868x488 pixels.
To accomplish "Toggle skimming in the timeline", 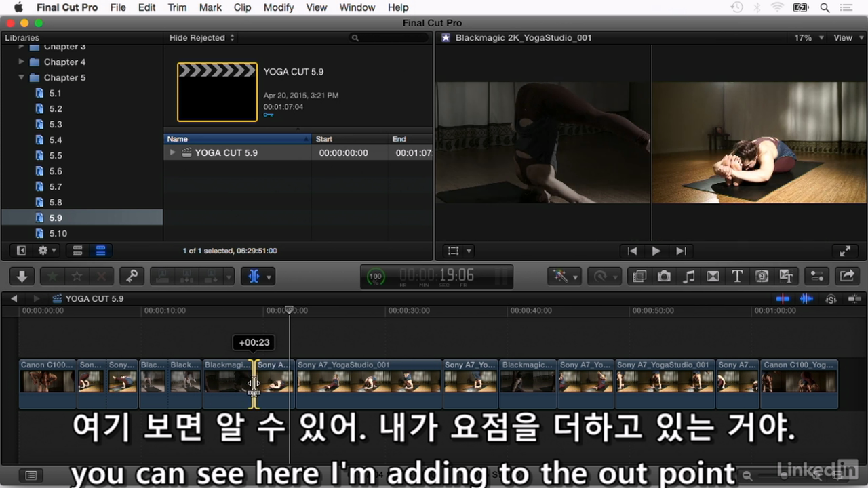I will tap(783, 298).
